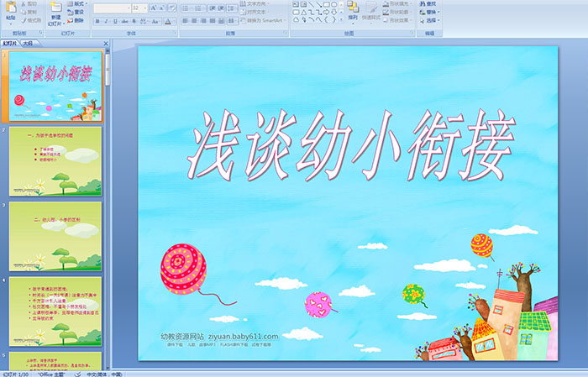Open the Shape Outline (形状轮廓) color menu
The height and width of the screenshot is (377, 588).
(x=397, y=12)
